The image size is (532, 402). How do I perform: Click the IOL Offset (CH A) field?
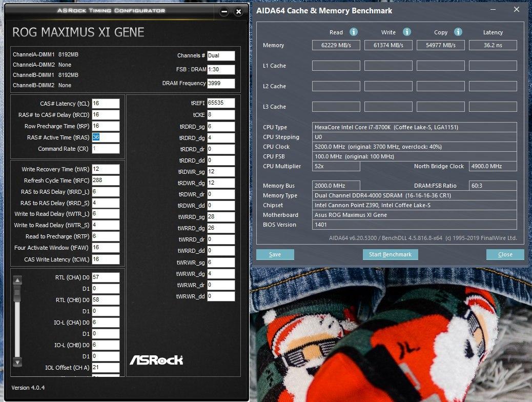click(106, 367)
